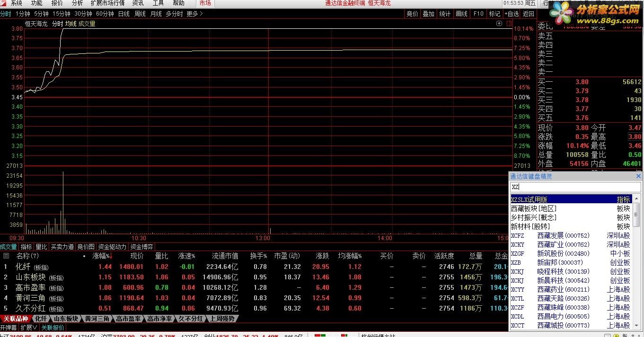Expand the 更多 periods dropdown
Screen dimensions: 644x337
coord(194,14)
